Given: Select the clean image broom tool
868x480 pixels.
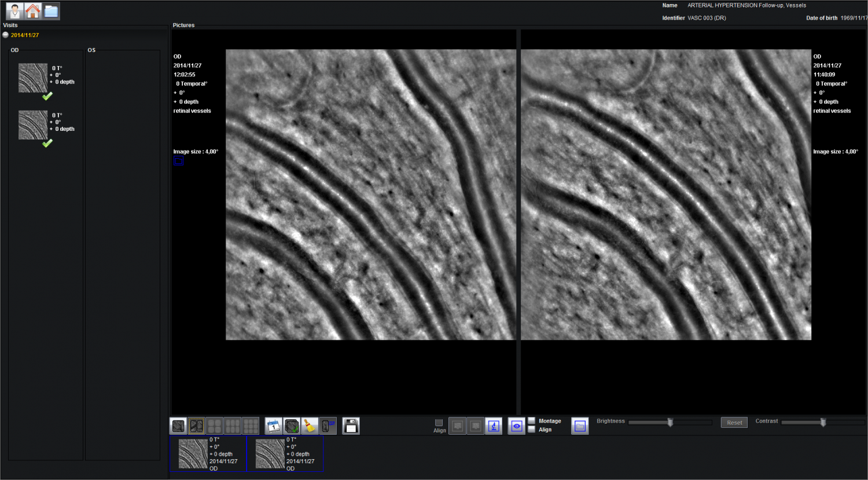Looking at the screenshot, I should (308, 426).
